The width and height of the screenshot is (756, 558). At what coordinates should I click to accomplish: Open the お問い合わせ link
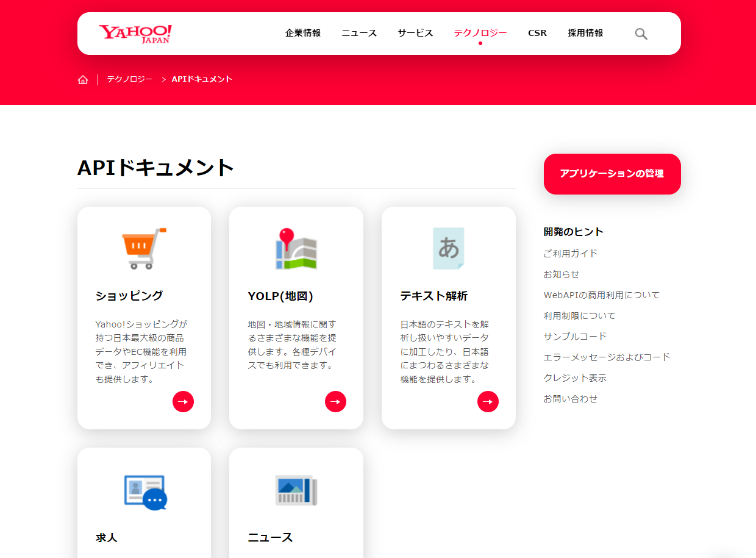[x=571, y=398]
